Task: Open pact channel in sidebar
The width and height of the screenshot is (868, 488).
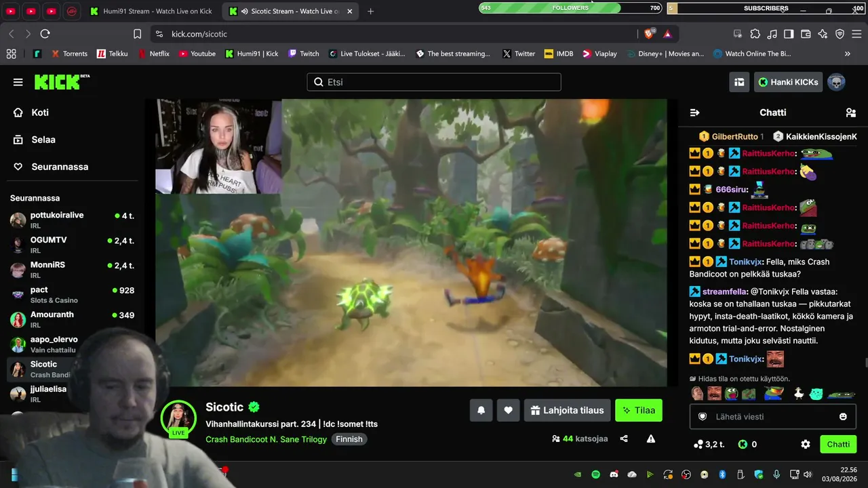Action: pos(73,294)
